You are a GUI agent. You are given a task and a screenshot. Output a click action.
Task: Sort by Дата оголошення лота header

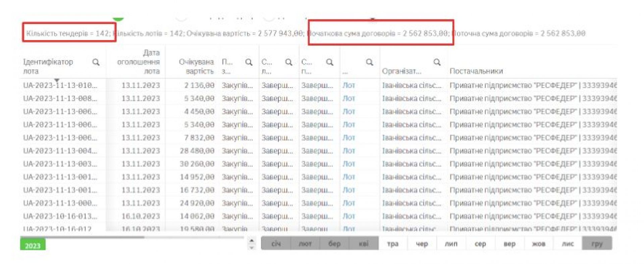click(x=138, y=62)
